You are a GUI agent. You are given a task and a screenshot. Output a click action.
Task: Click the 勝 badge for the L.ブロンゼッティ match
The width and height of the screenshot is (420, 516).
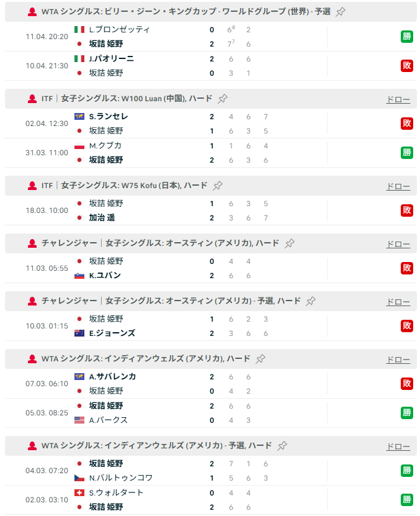[x=407, y=37]
